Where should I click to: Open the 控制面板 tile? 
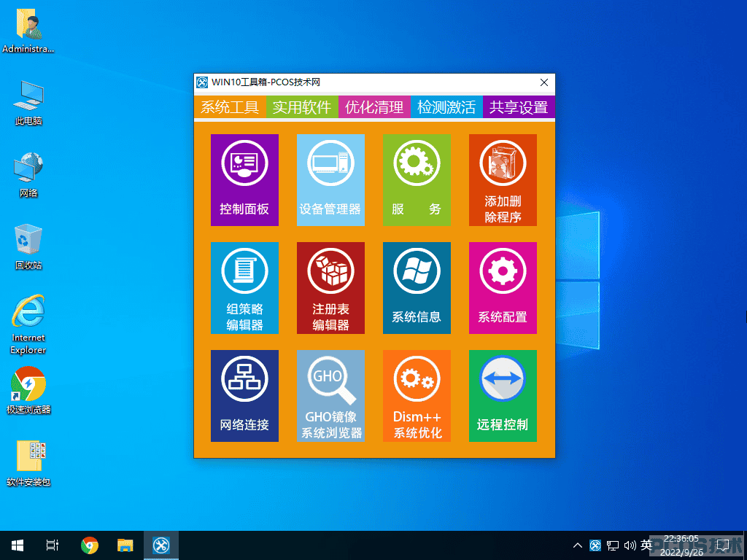pos(244,180)
